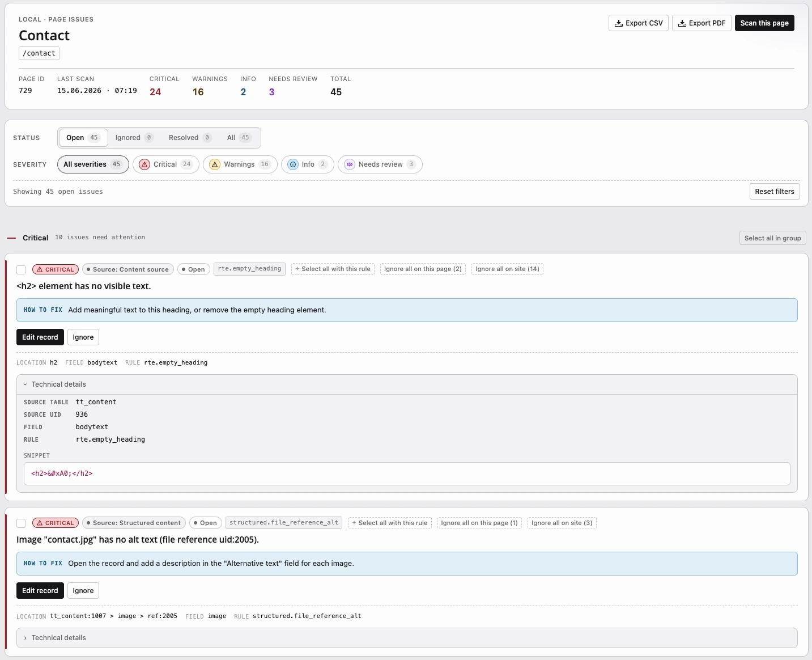Click the Source: Content source badge

(127, 269)
